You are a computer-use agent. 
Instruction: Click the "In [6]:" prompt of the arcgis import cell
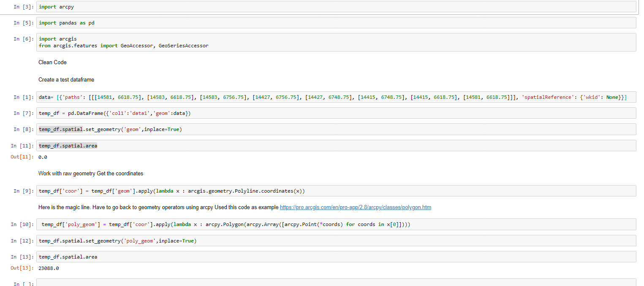coord(17,38)
